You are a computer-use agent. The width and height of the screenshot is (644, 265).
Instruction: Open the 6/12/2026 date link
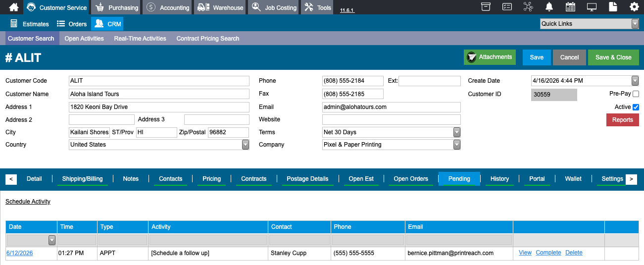[x=20, y=253]
